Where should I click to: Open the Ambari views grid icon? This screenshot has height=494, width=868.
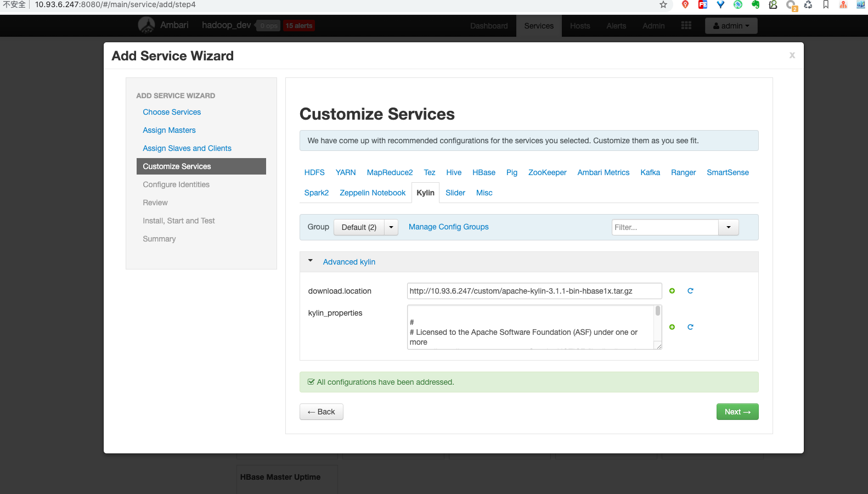(x=686, y=26)
